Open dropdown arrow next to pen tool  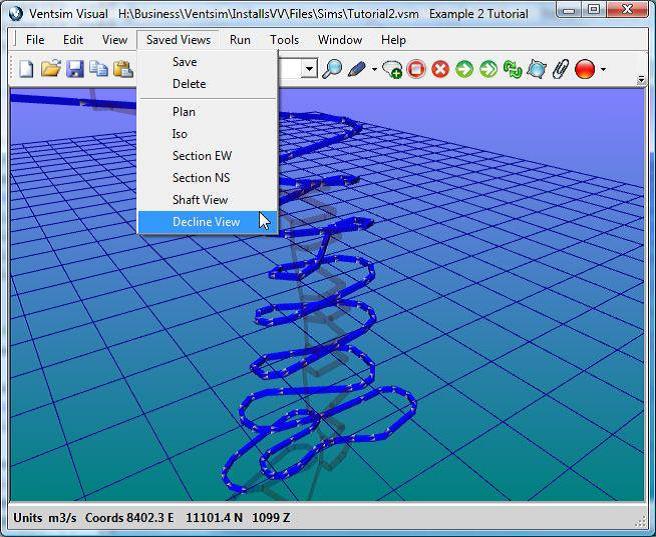(374, 69)
